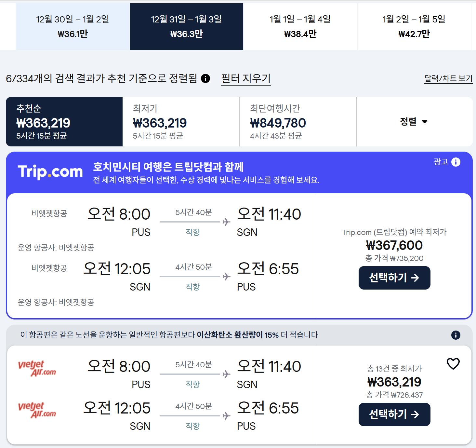
Task: Click the Trip.com logo in ad banner
Action: coord(50,171)
